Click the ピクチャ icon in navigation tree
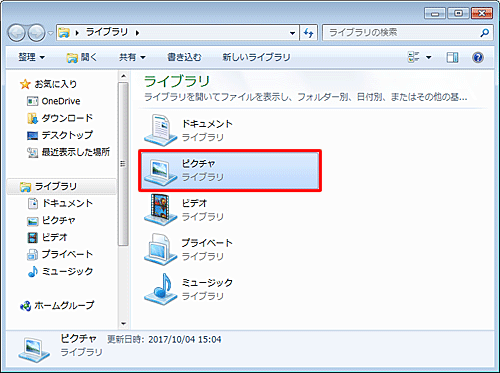This screenshot has width=500, height=373. click(33, 221)
